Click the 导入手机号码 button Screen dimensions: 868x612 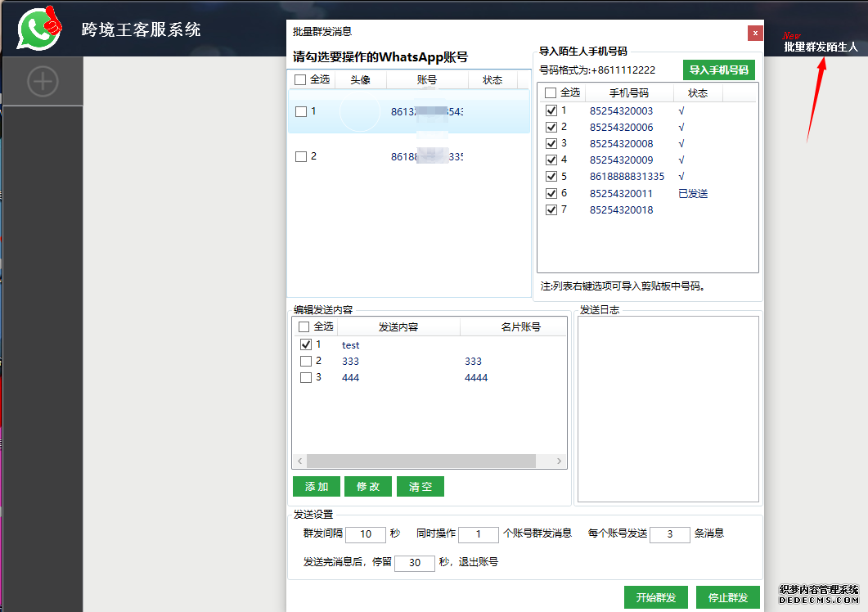coord(719,70)
